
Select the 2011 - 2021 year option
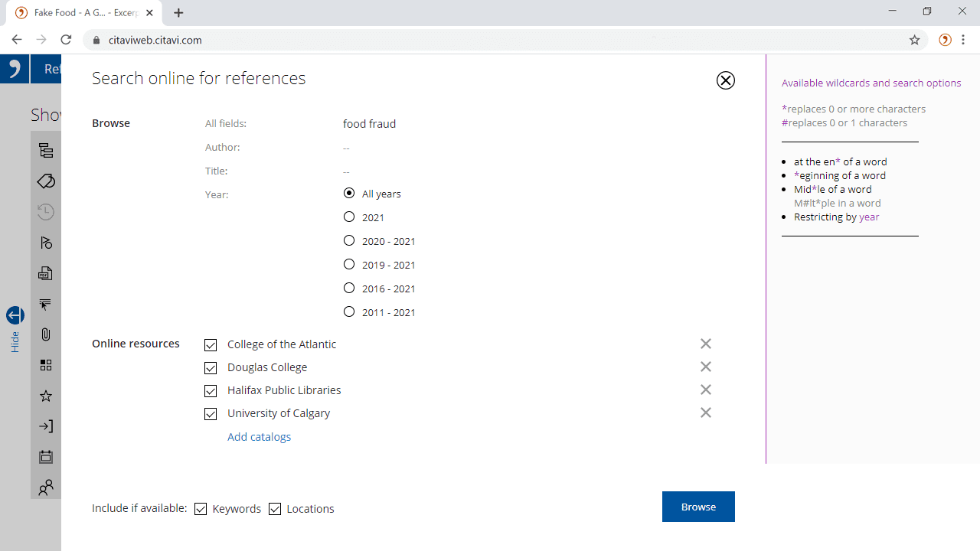pyautogui.click(x=349, y=312)
